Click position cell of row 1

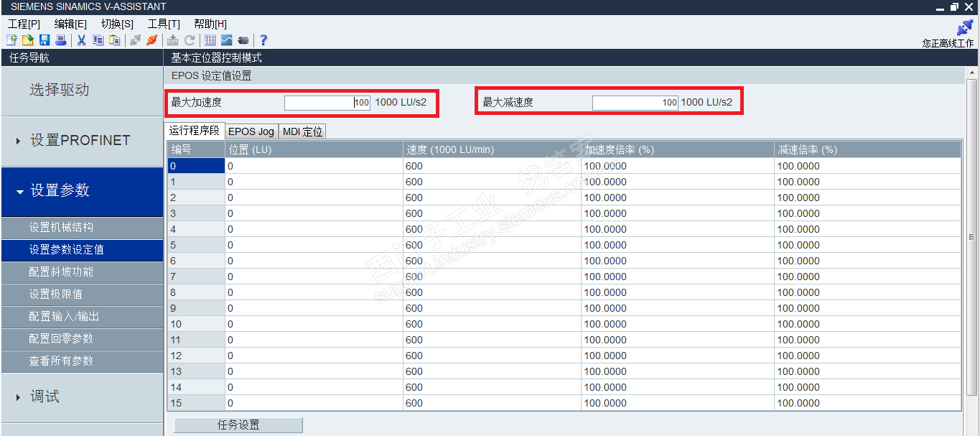point(314,182)
